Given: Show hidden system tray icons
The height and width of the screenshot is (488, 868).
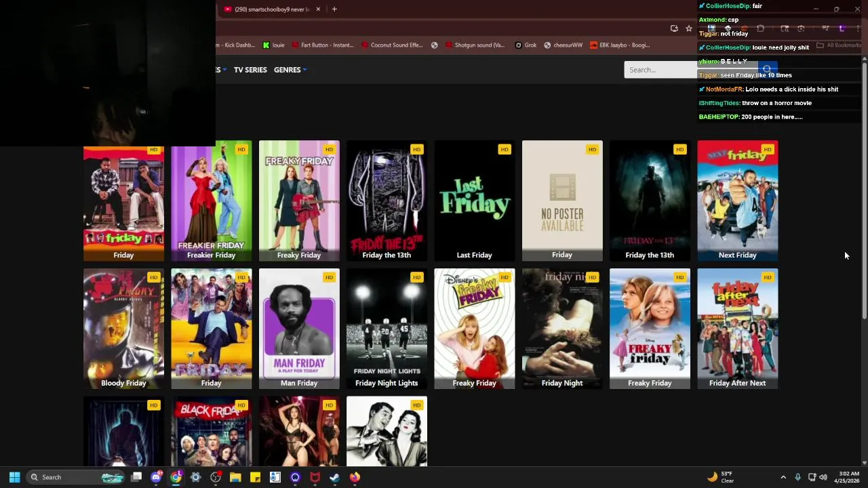Looking at the screenshot, I should coord(783,477).
